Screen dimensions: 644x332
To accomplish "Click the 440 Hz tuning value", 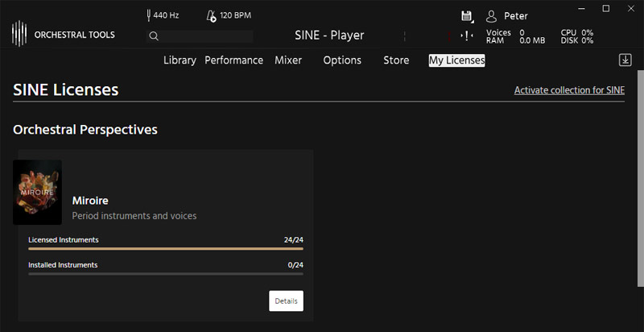I will pyautogui.click(x=167, y=15).
